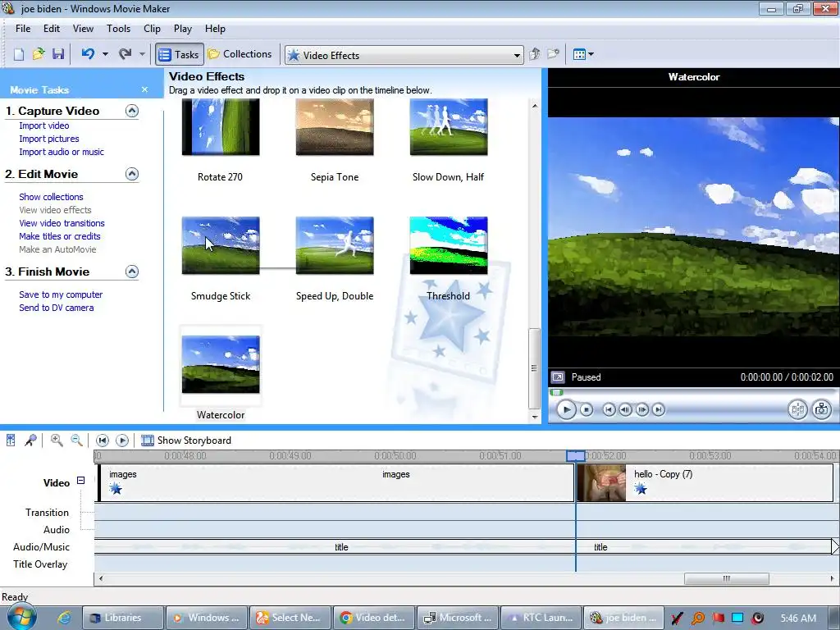The height and width of the screenshot is (630, 840).
Task: Undo the last action with the blue arrow
Action: click(88, 54)
